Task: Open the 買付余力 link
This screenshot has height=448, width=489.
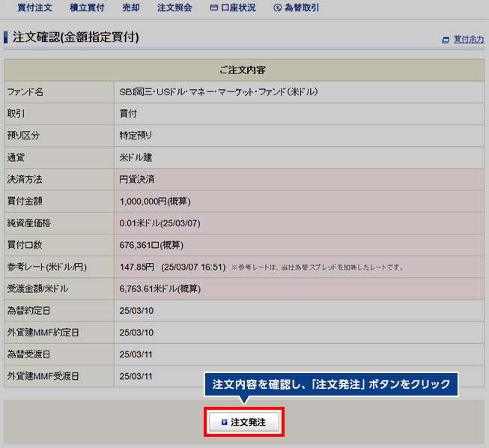Action: tap(469, 40)
